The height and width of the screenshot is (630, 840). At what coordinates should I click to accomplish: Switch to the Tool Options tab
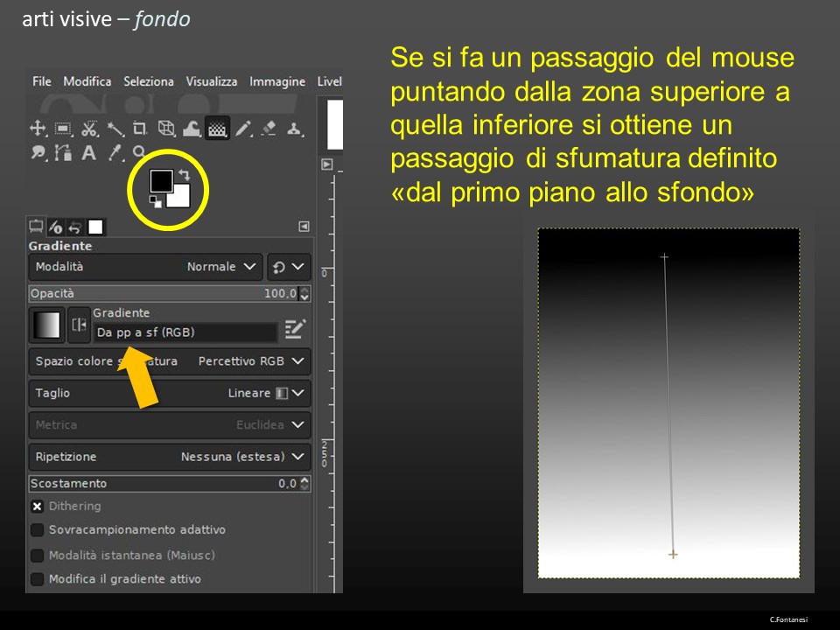[x=37, y=227]
